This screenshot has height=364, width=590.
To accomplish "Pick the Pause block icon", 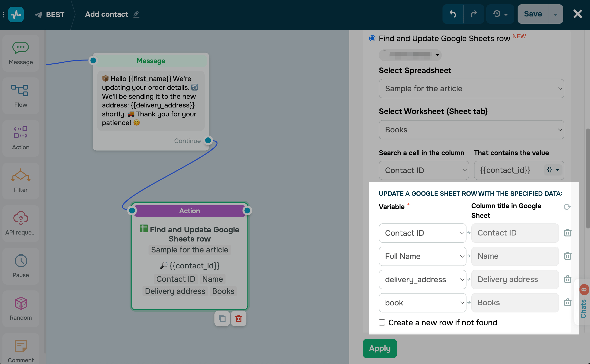I will [21, 260].
